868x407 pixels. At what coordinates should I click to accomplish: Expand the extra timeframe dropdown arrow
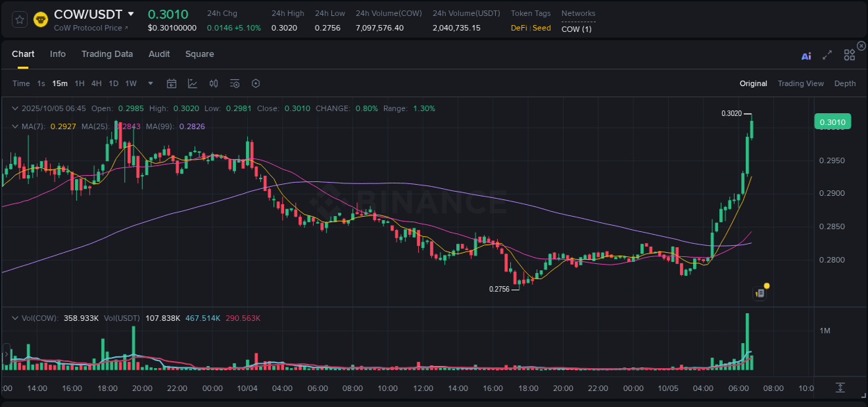pos(149,83)
